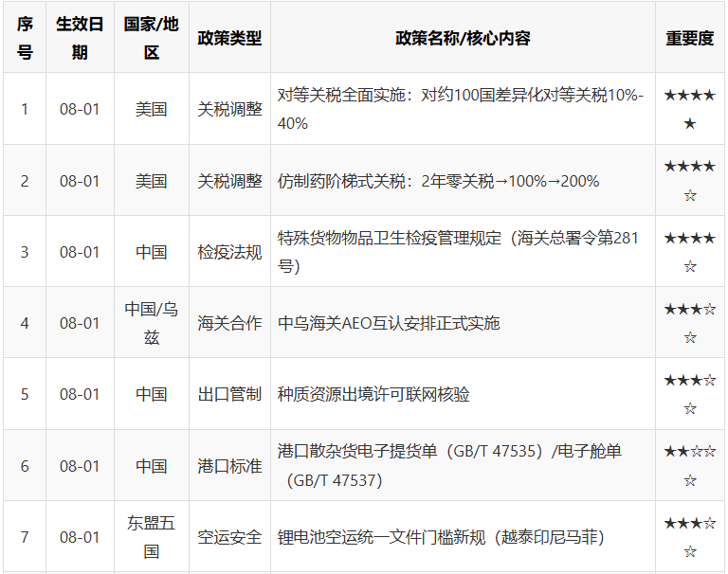This screenshot has width=728, height=574.
Task: Click 中国 in row 5
Action: pos(152,394)
